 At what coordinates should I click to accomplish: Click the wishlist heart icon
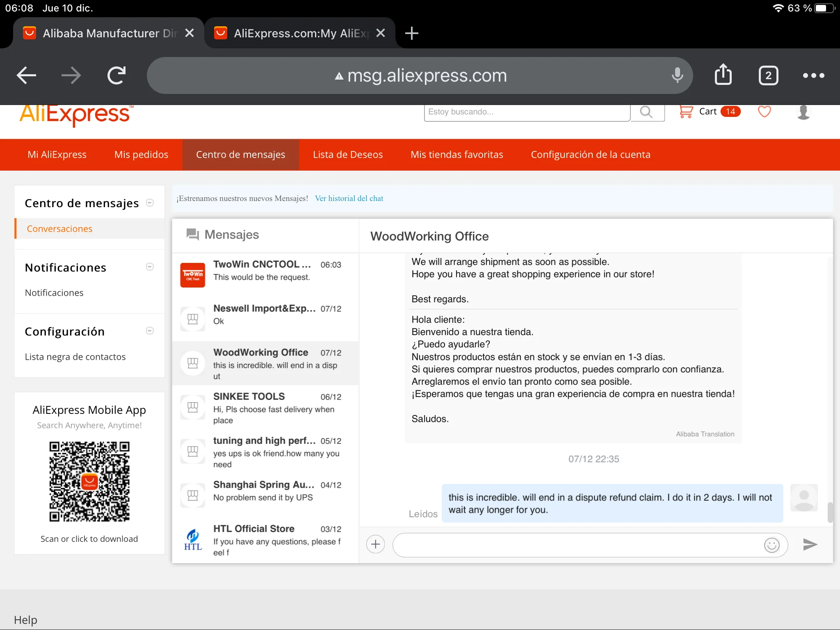pyautogui.click(x=764, y=112)
